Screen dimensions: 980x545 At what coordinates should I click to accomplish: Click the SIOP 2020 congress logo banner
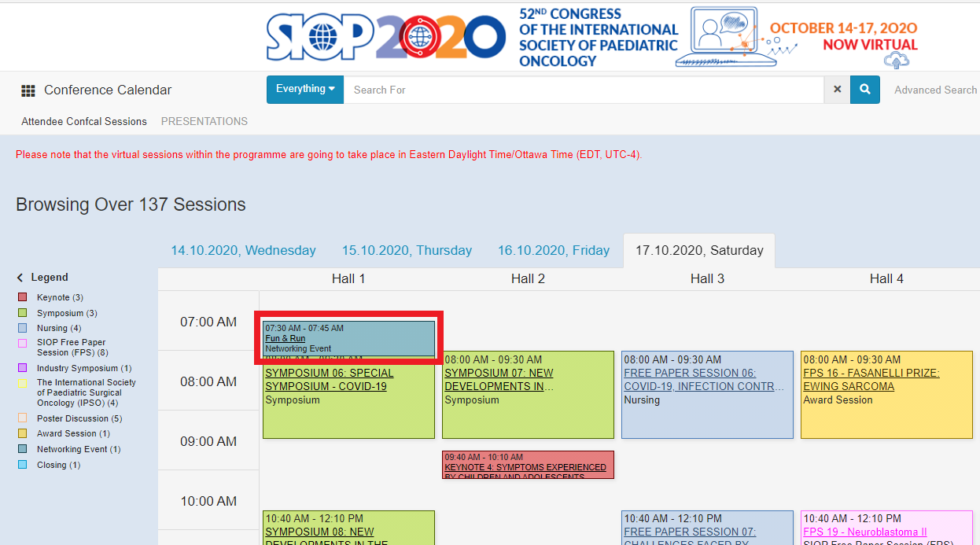592,36
